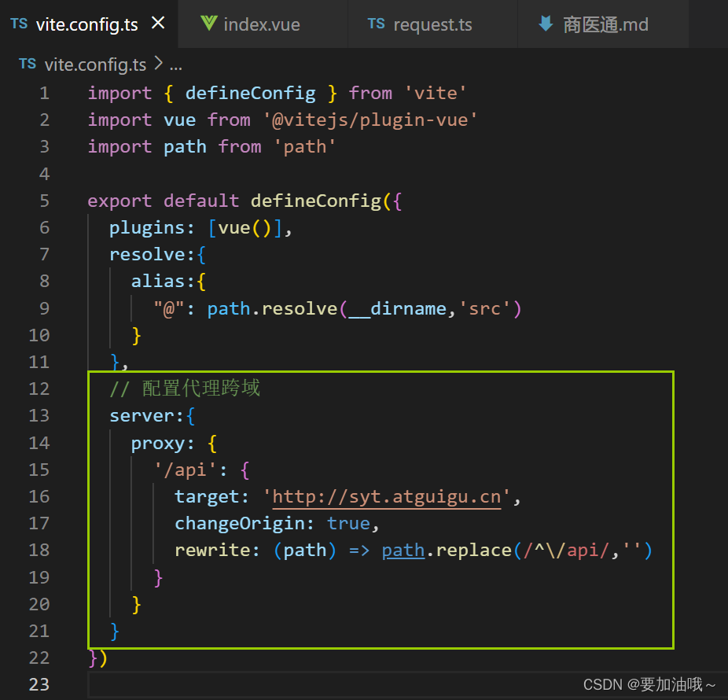Click the markdown download icon on 商医通.md tab

(x=546, y=24)
